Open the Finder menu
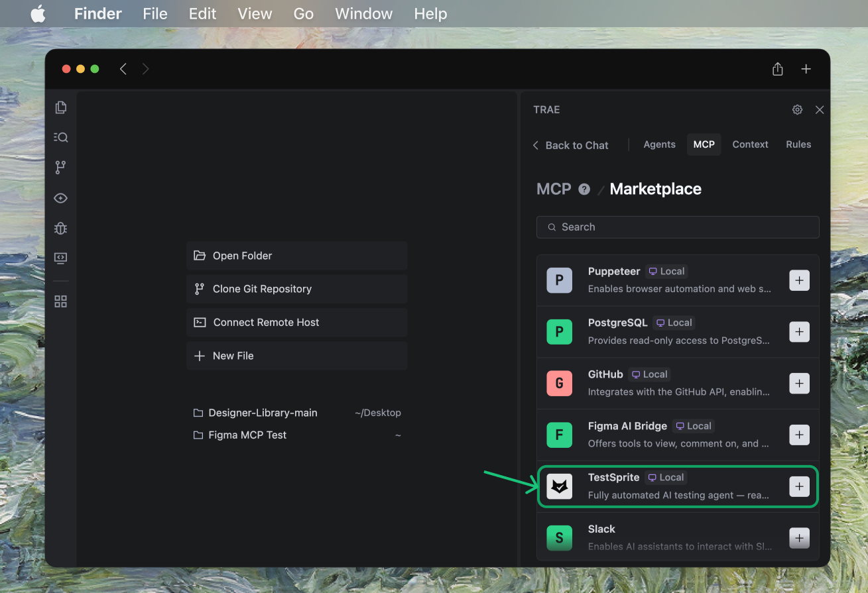Screen dimensions: 868x593 coord(98,13)
